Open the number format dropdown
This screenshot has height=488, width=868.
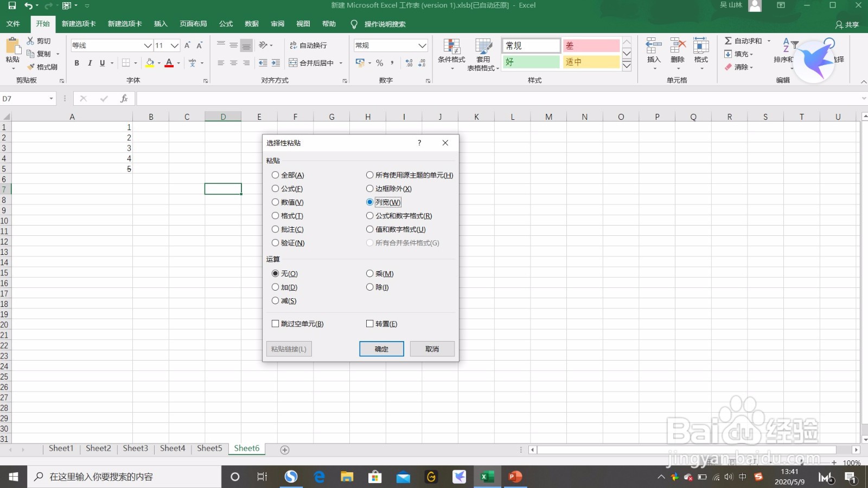coord(422,46)
